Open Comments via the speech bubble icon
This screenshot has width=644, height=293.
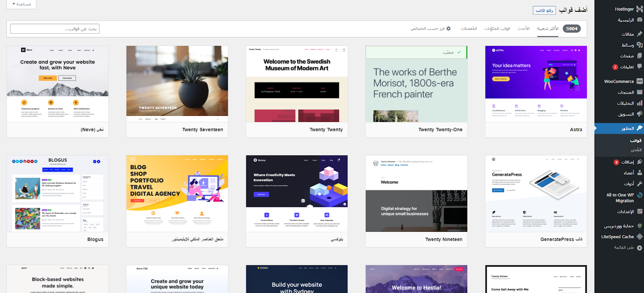click(640, 67)
